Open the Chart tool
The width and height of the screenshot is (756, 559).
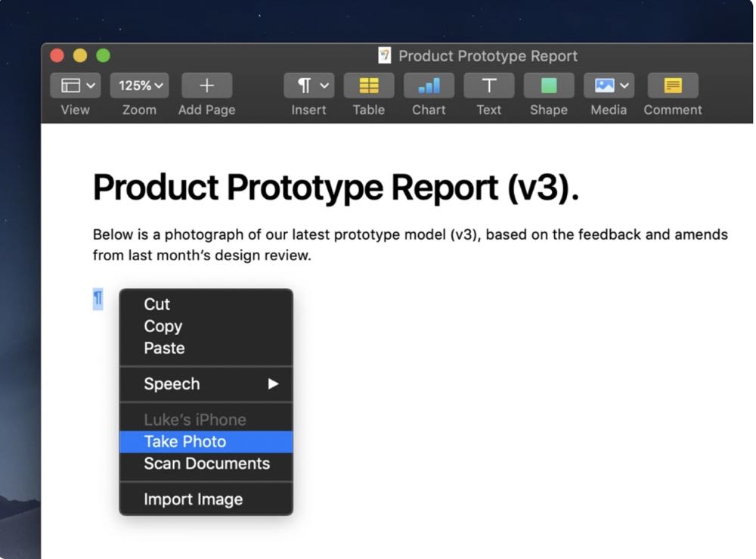point(429,85)
